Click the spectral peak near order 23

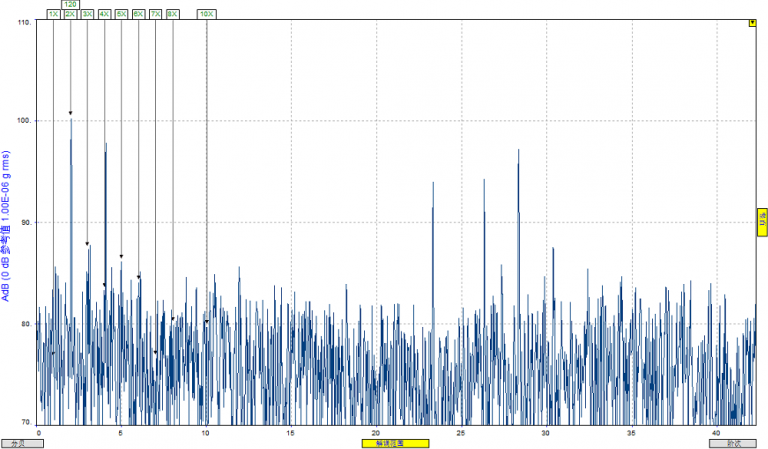433,184
